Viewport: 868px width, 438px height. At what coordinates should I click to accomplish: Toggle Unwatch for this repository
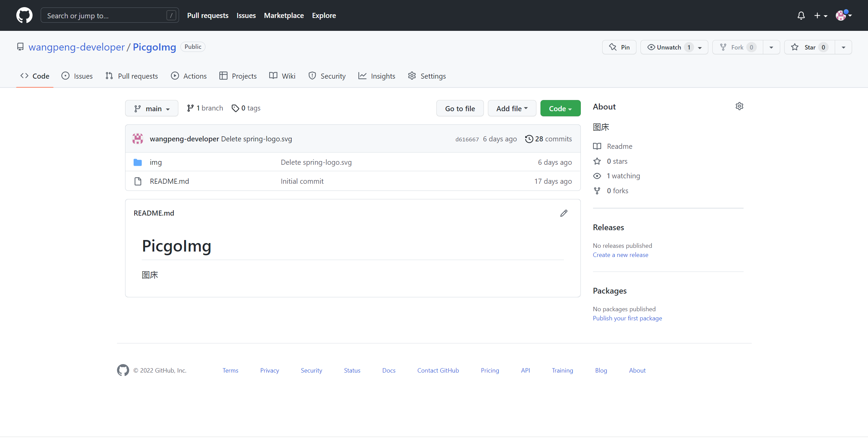pos(668,47)
